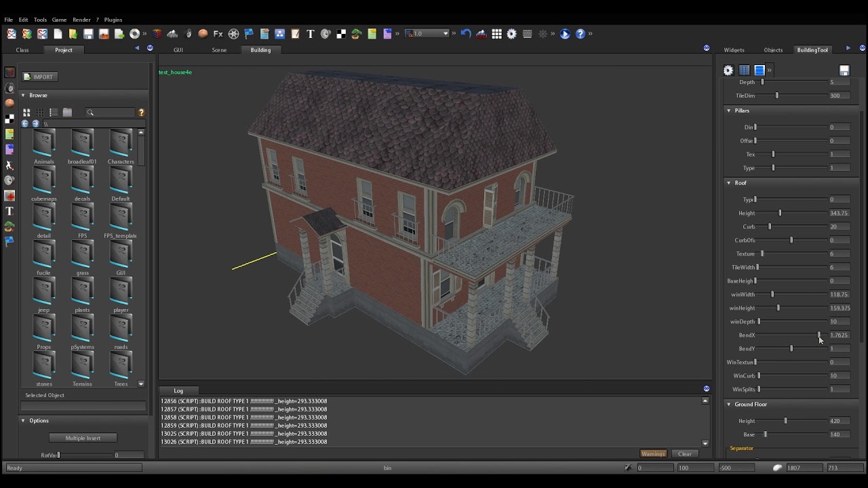Viewport: 868px width, 488px height.
Task: Expand the BuildingTool toolbar overflow chevron
Action: coord(770,70)
